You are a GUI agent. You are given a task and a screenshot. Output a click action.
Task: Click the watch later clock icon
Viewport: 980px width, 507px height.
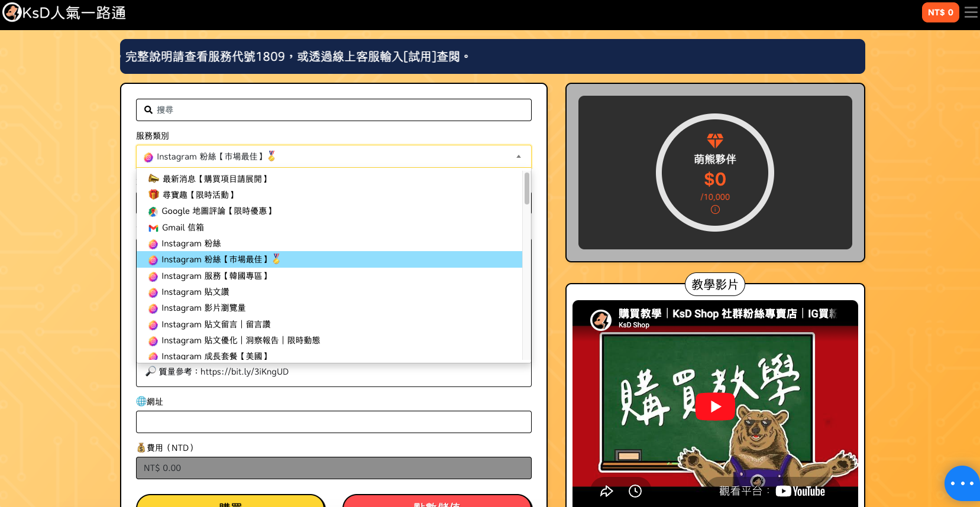(x=635, y=491)
